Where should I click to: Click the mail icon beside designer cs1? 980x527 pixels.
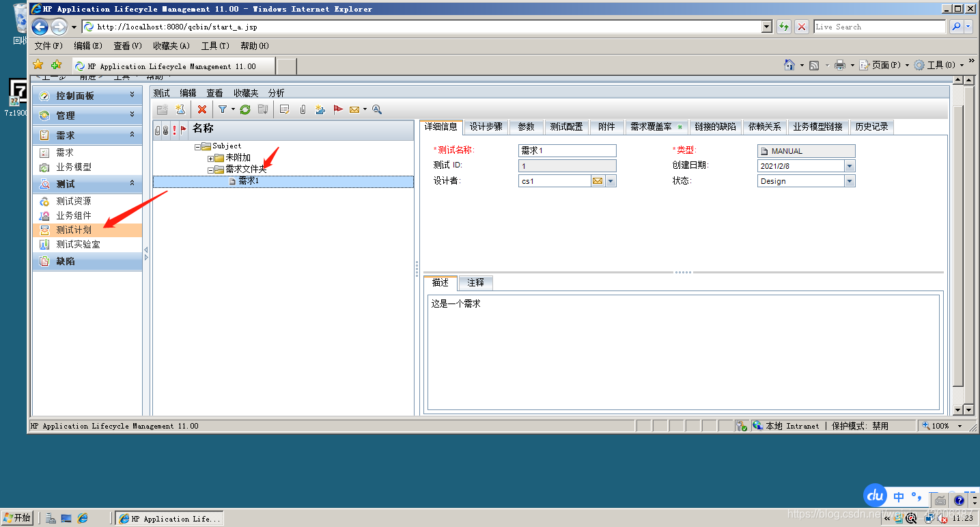[598, 181]
